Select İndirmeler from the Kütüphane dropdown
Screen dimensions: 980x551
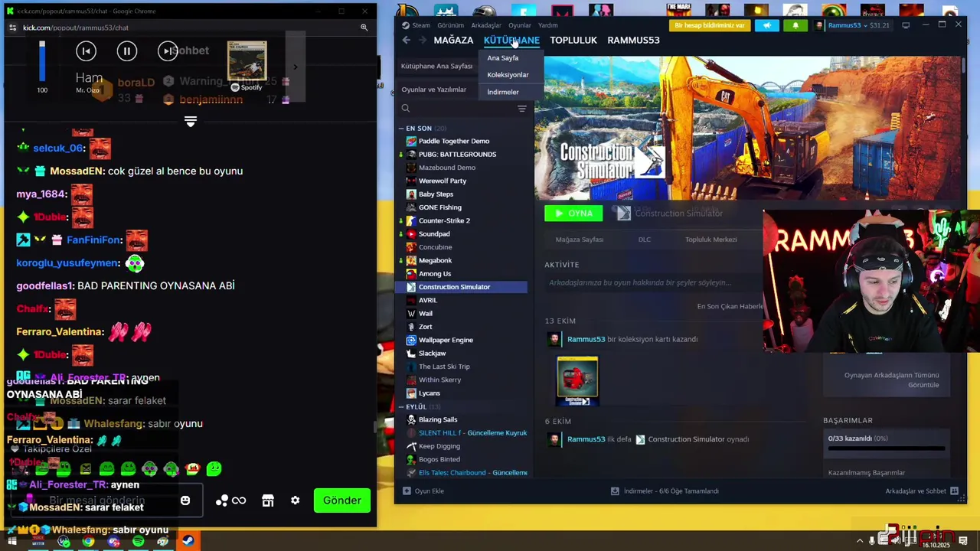pyautogui.click(x=503, y=92)
